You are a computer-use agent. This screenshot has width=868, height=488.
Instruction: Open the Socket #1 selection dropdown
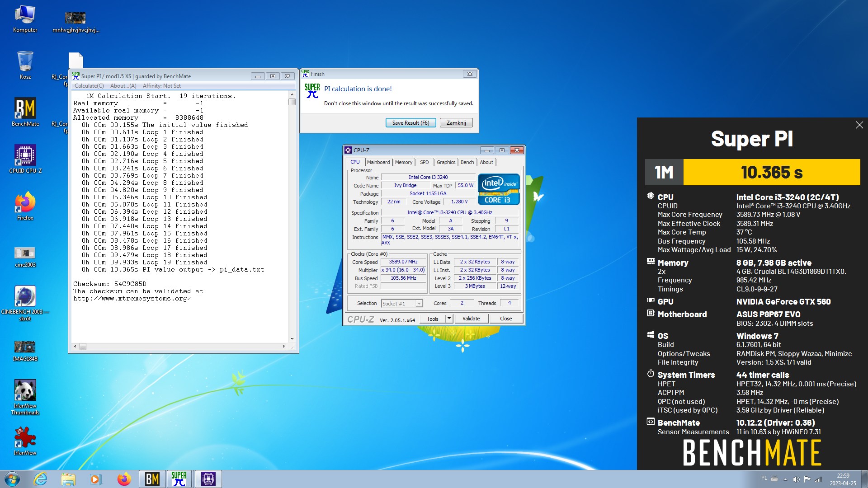pyautogui.click(x=402, y=304)
